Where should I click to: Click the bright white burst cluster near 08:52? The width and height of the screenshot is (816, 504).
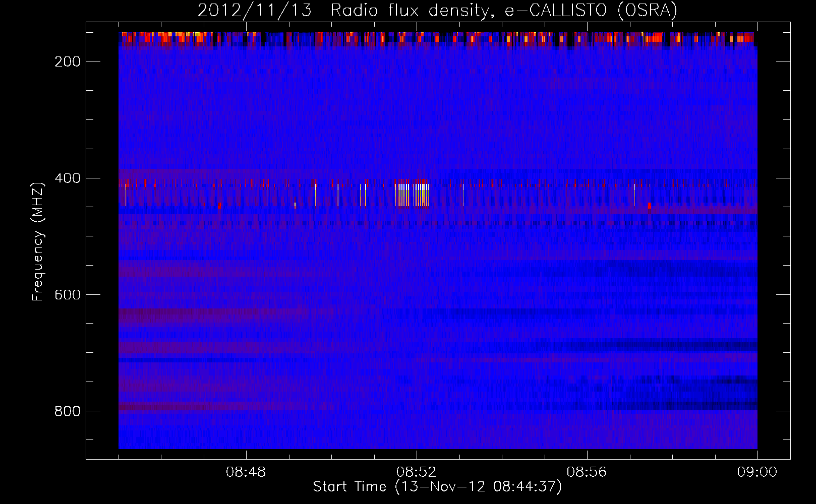(x=412, y=195)
